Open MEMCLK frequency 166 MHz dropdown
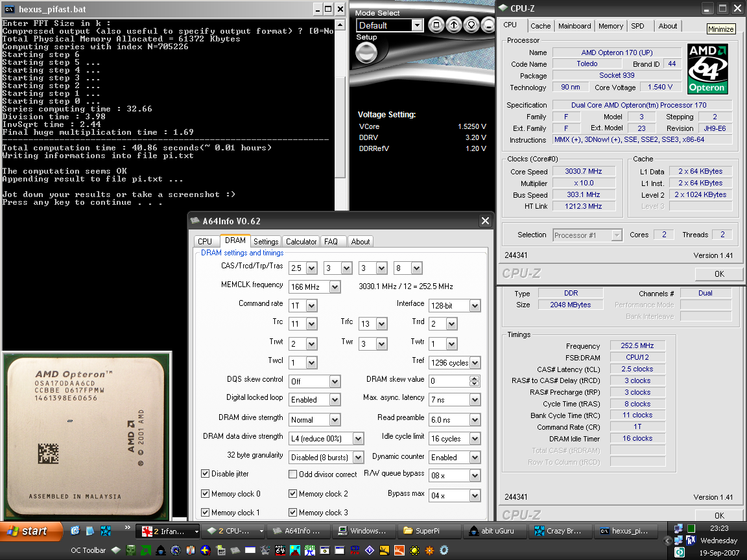The image size is (747, 560). (x=314, y=286)
